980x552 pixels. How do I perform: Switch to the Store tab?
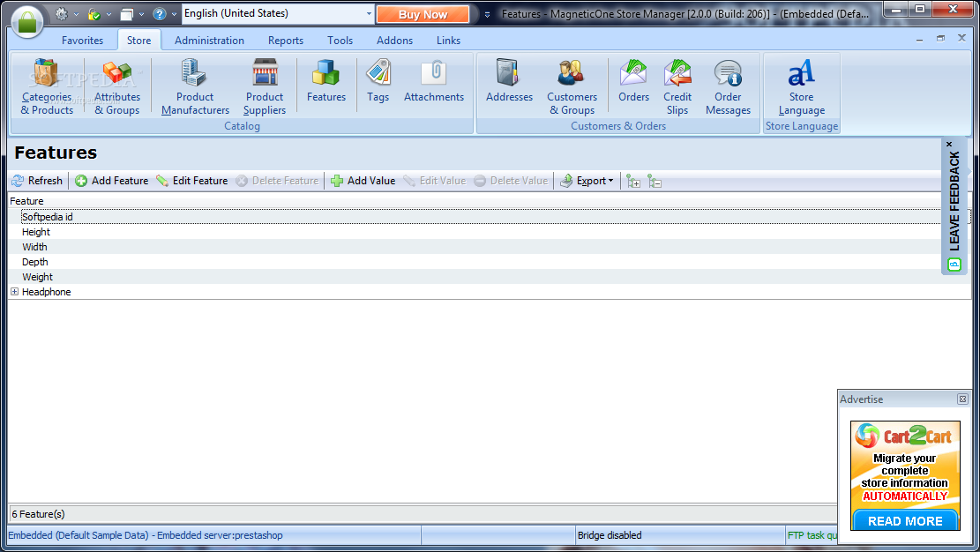pos(138,40)
